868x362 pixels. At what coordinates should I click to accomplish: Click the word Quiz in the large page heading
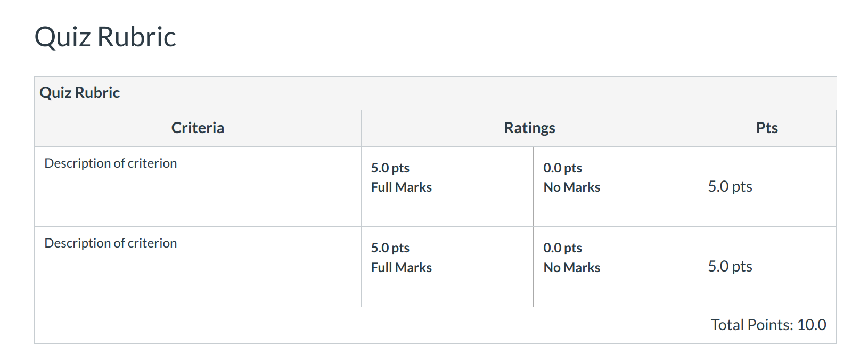pyautogui.click(x=62, y=37)
